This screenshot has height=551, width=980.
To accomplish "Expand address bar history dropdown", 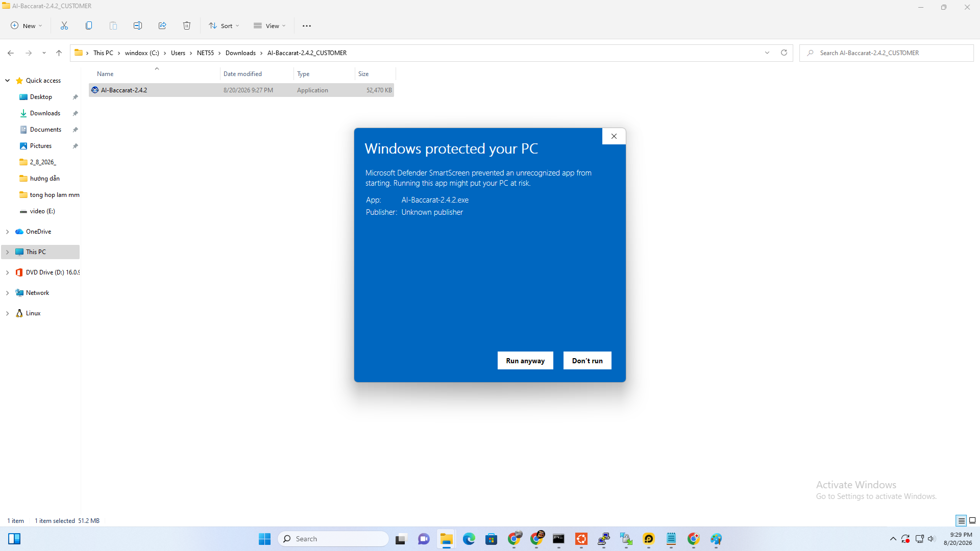I will point(767,53).
